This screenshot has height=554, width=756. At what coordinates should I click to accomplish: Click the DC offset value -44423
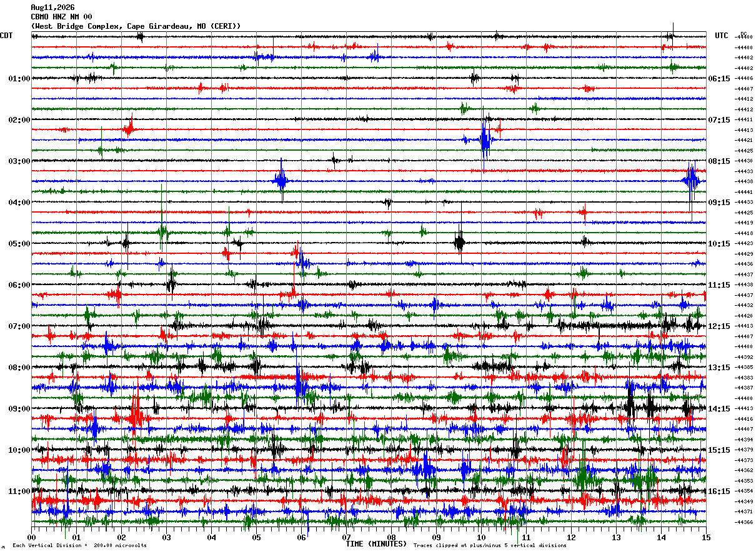pyautogui.click(x=744, y=244)
